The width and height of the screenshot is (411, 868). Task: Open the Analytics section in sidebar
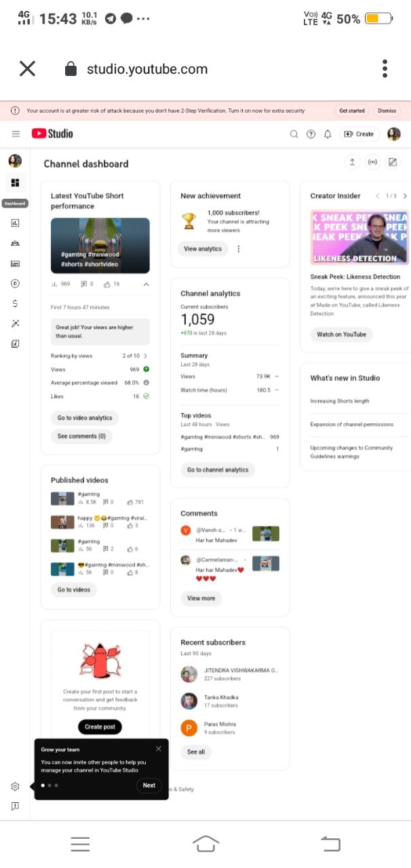click(15, 222)
